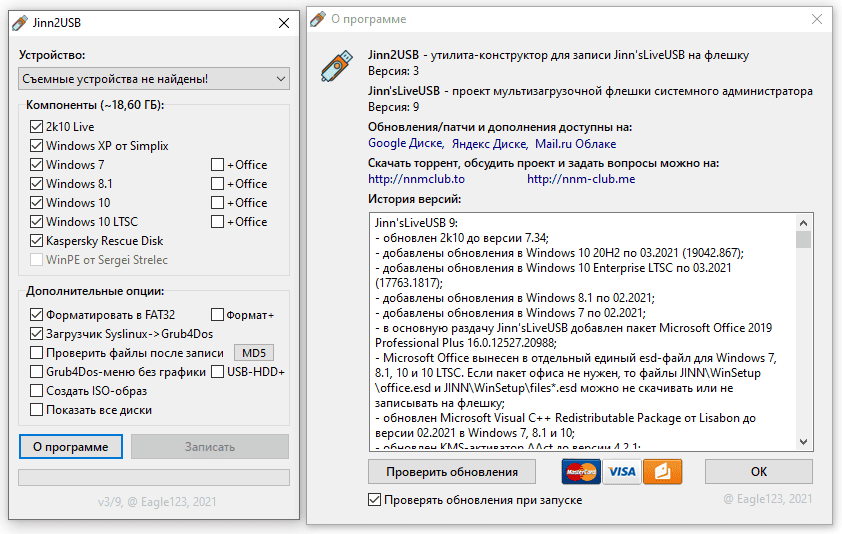This screenshot has width=842, height=534.
Task: Click the VISA payment icon
Action: [x=621, y=471]
